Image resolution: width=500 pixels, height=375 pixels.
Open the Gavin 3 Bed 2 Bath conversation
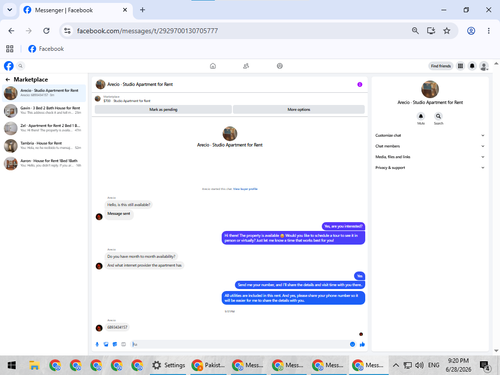pyautogui.click(x=44, y=110)
